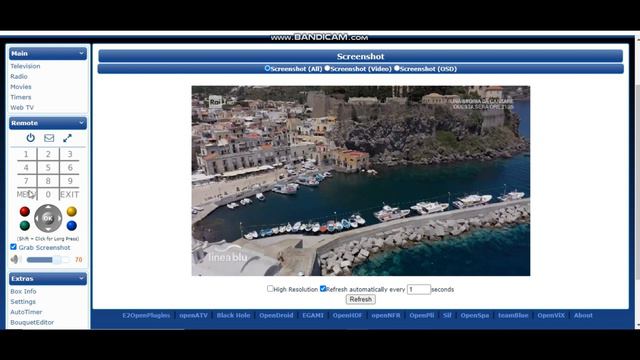This screenshot has width=640, height=360.
Task: Open the OpenHDF footer link
Action: coord(347,315)
